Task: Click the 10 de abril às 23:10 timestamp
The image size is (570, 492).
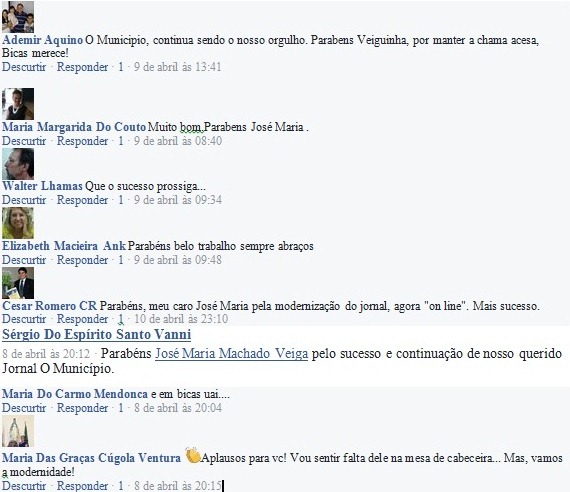Action: pyautogui.click(x=181, y=319)
